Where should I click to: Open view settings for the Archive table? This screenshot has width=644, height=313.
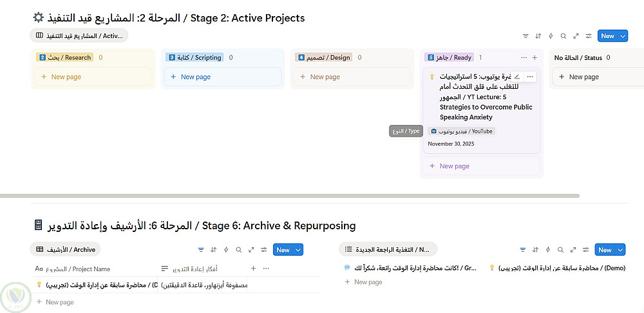pos(264,250)
